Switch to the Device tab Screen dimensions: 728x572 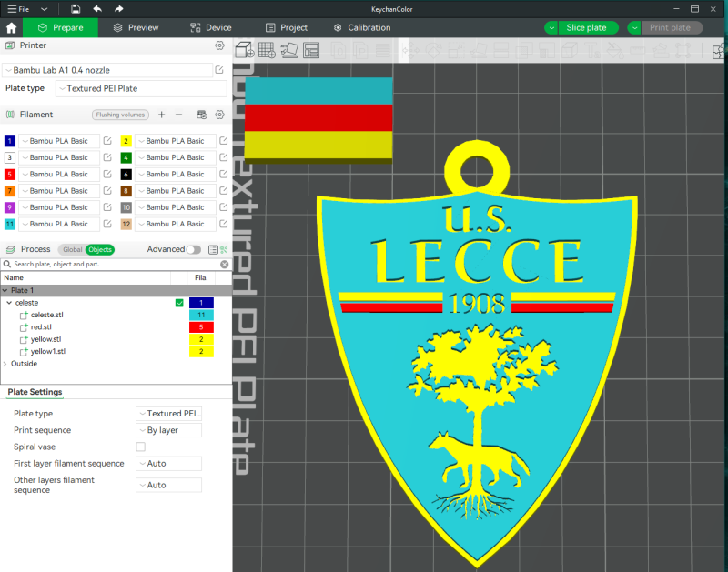211,28
